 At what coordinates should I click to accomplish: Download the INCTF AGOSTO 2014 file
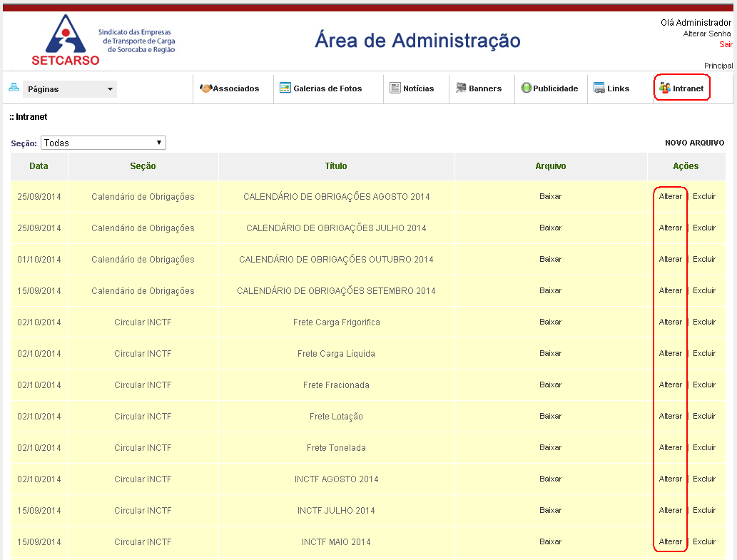(x=550, y=479)
